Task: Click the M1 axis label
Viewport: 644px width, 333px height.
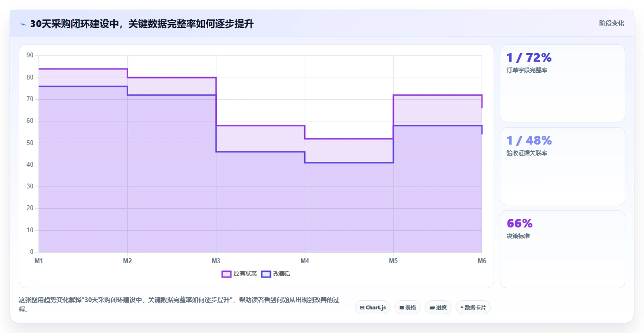Action: coord(39,261)
